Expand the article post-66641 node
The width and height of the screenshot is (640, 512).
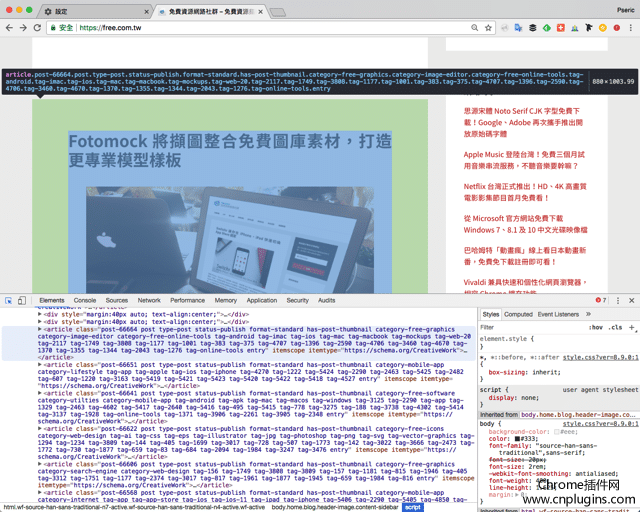pyautogui.click(x=40, y=393)
